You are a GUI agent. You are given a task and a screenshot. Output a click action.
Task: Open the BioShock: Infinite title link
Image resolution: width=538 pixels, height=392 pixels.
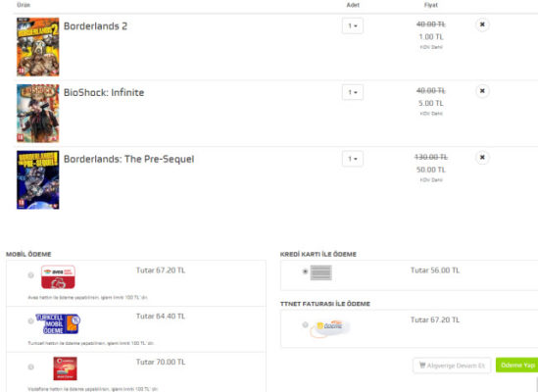click(x=104, y=92)
